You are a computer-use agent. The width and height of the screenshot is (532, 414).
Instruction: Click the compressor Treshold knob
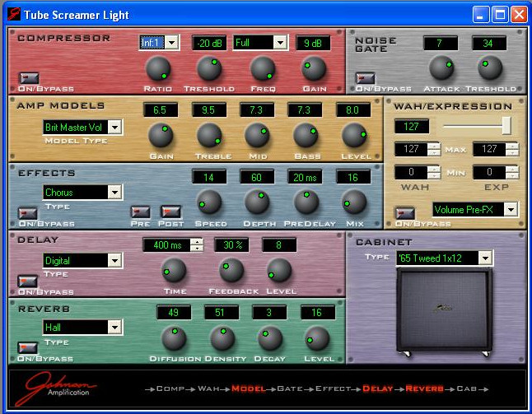tap(209, 69)
